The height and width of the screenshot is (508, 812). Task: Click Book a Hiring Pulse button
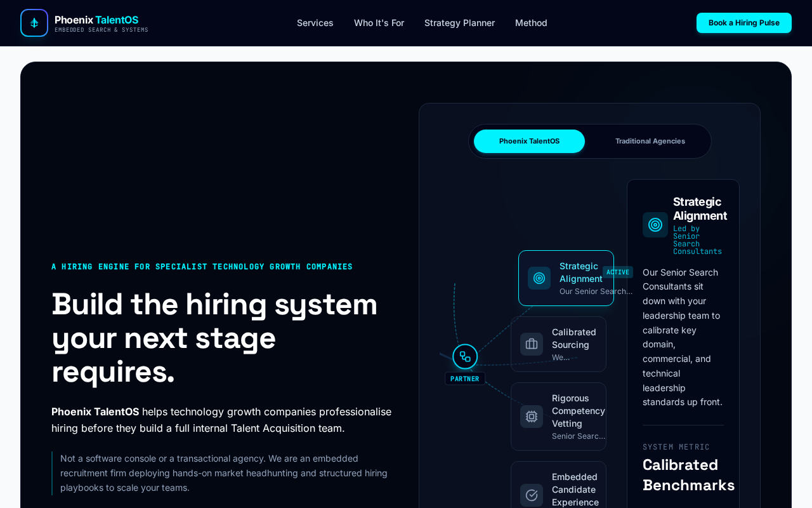coord(744,23)
